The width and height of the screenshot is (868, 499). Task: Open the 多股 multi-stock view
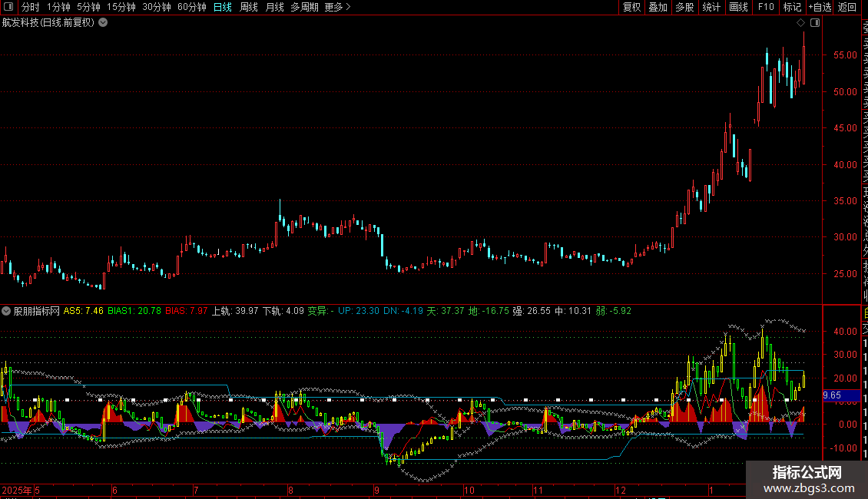684,7
